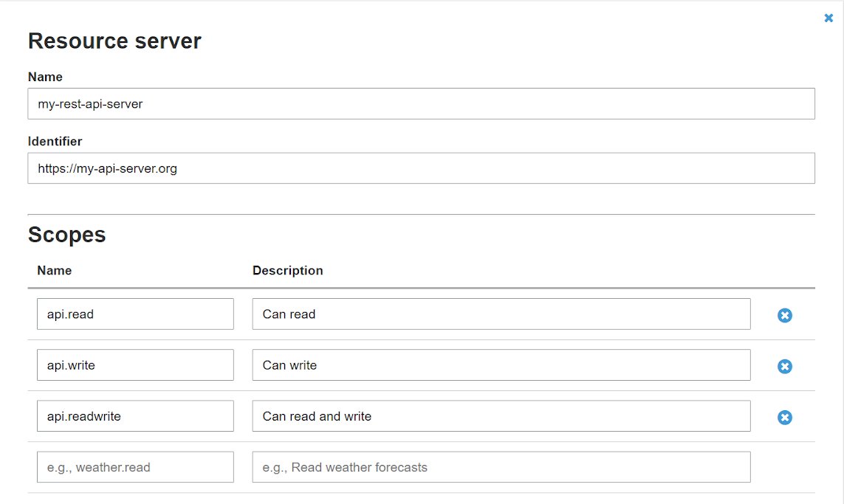Image resolution: width=844 pixels, height=504 pixels.
Task: Select the api.readwrite scope name field
Action: (x=135, y=415)
